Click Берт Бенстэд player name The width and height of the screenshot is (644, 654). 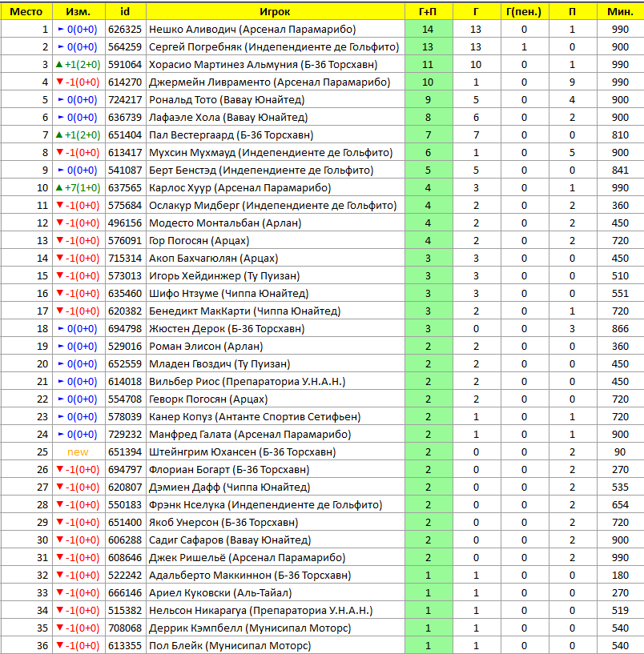pyautogui.click(x=261, y=171)
